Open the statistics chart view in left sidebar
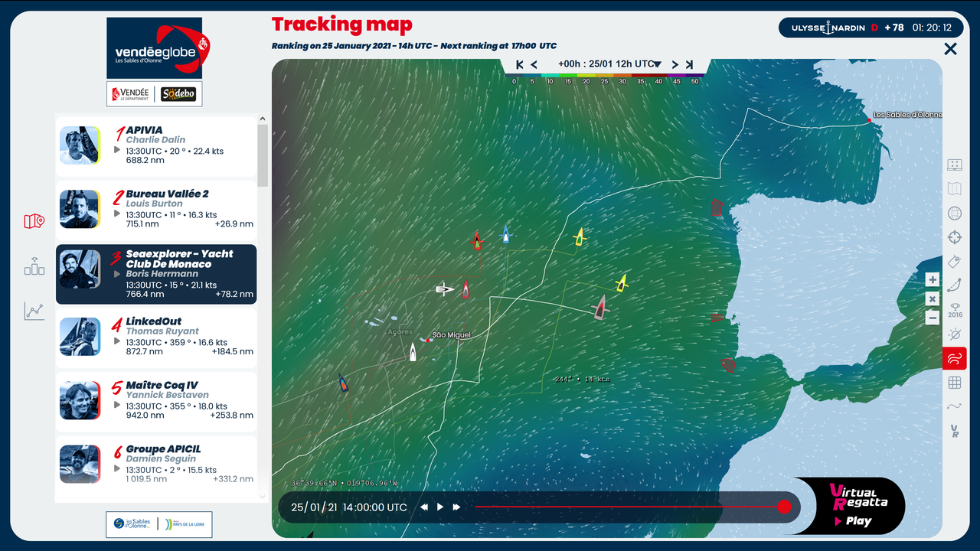The image size is (980, 551). coord(34,310)
